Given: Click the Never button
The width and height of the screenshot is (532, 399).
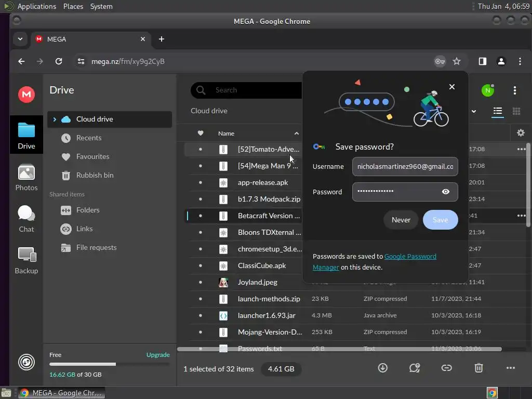Looking at the screenshot, I should (x=401, y=220).
